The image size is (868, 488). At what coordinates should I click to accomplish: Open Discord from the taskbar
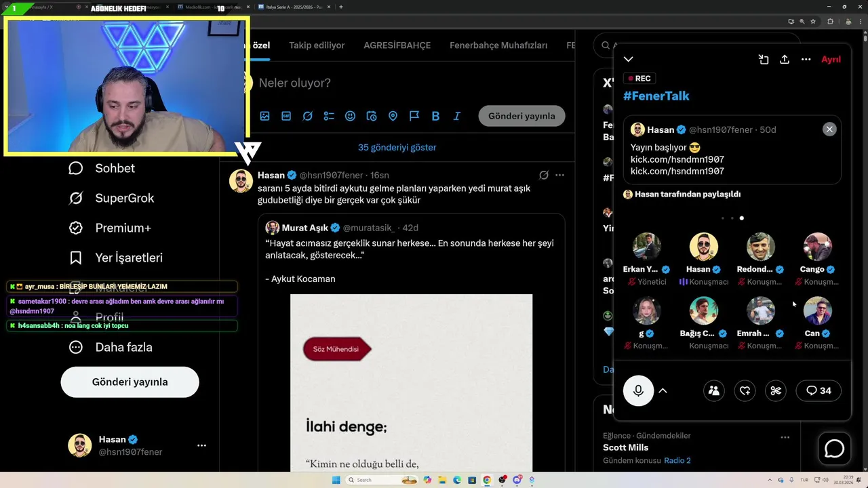[517, 480]
